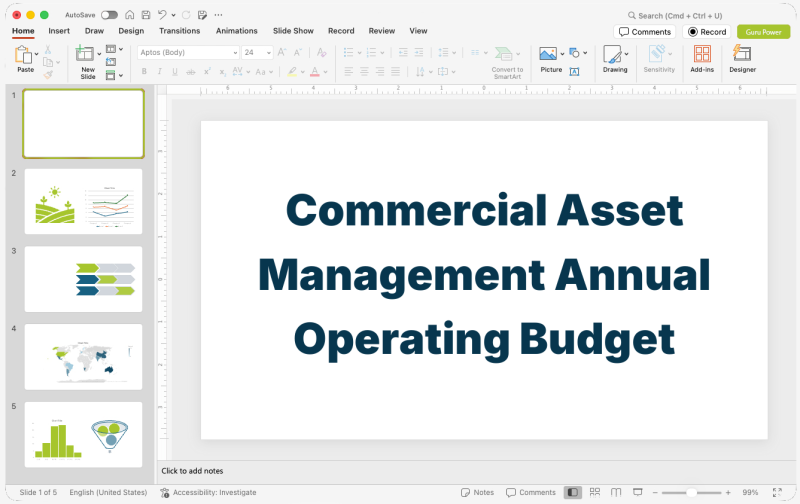Expand Paste options arrow
Image resolution: width=800 pixels, height=504 pixels.
coord(36,54)
